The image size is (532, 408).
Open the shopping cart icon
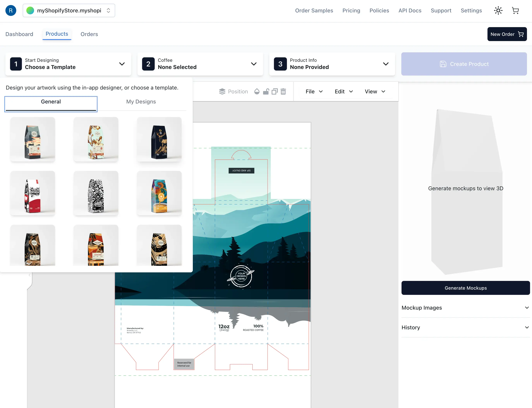(515, 10)
